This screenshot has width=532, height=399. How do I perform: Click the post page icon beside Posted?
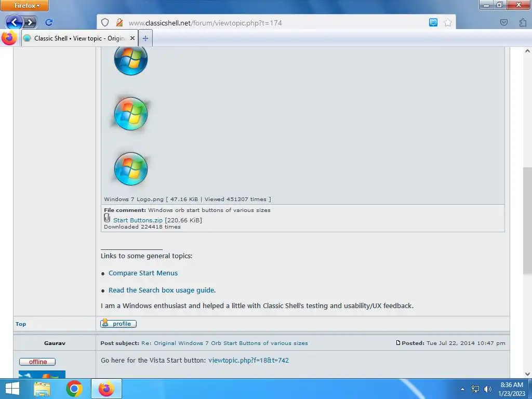[398, 343]
